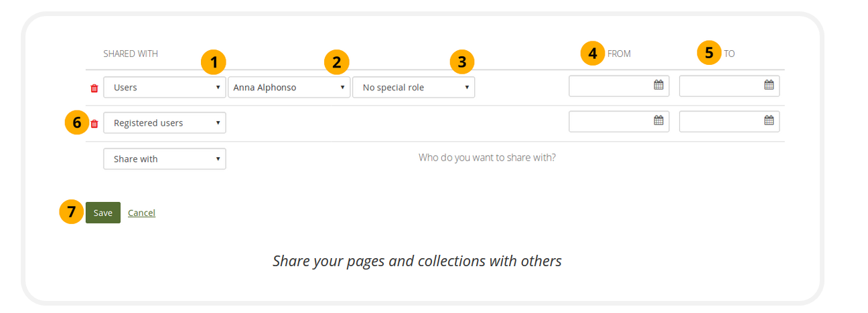Delete the Registered users share row
Screen dimensions: 868x313
click(x=94, y=124)
